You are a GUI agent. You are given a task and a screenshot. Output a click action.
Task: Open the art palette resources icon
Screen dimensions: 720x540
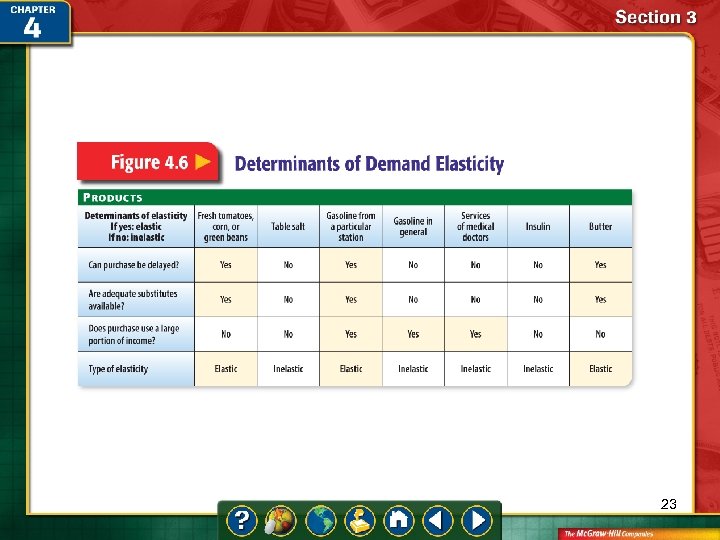coord(281,520)
